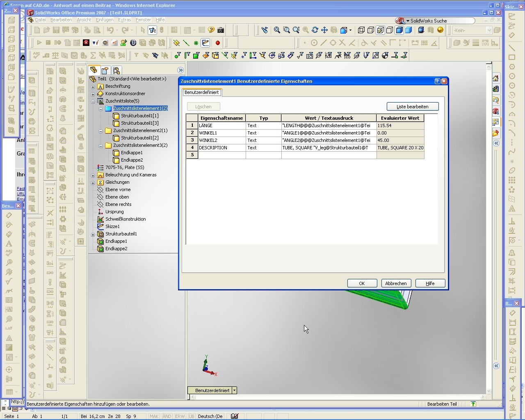Viewport: 525px width, 420px height.
Task: Click the camera screen capture icon
Action: tap(221, 30)
